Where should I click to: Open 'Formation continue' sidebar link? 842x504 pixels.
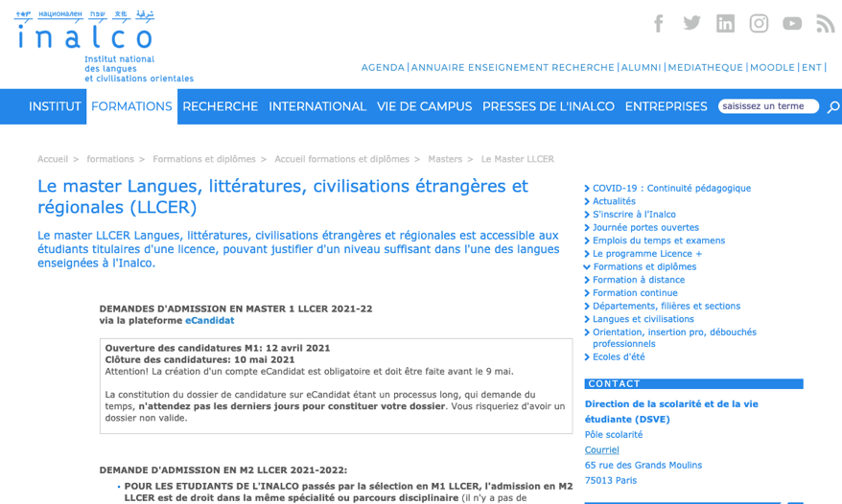pyautogui.click(x=635, y=293)
